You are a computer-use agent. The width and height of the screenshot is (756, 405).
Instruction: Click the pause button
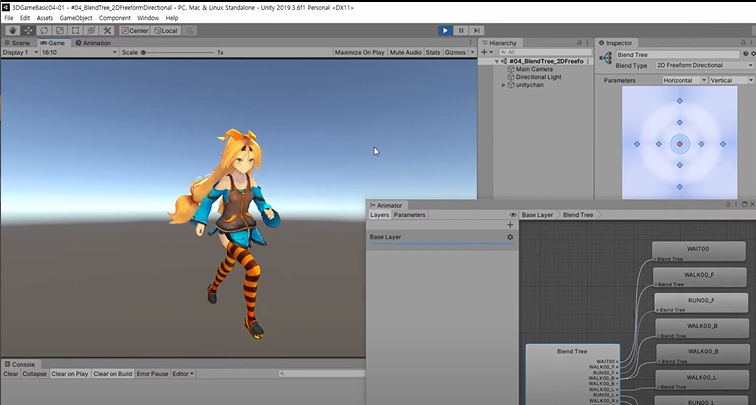[x=460, y=30]
